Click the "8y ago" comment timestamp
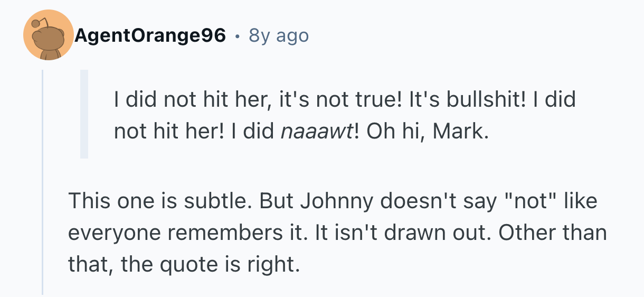 coord(278,36)
